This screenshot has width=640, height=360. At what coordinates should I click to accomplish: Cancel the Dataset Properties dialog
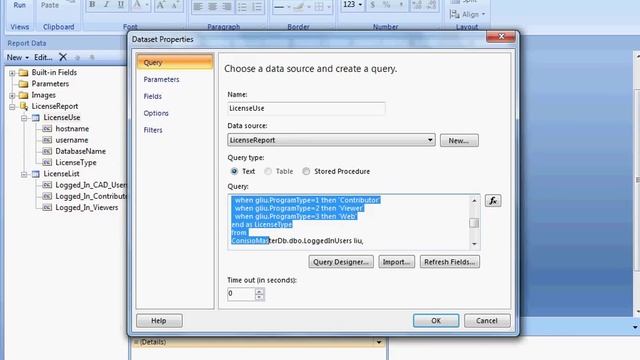[487, 321]
